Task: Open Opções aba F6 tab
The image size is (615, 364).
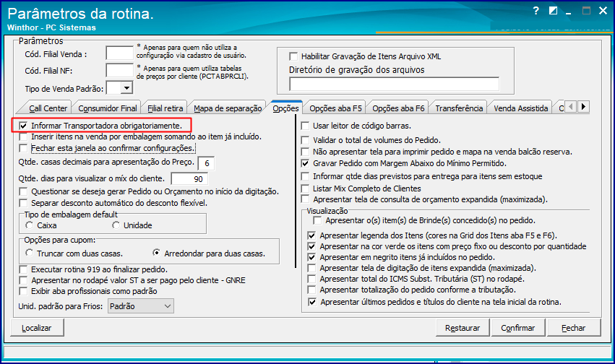Action: tap(398, 108)
